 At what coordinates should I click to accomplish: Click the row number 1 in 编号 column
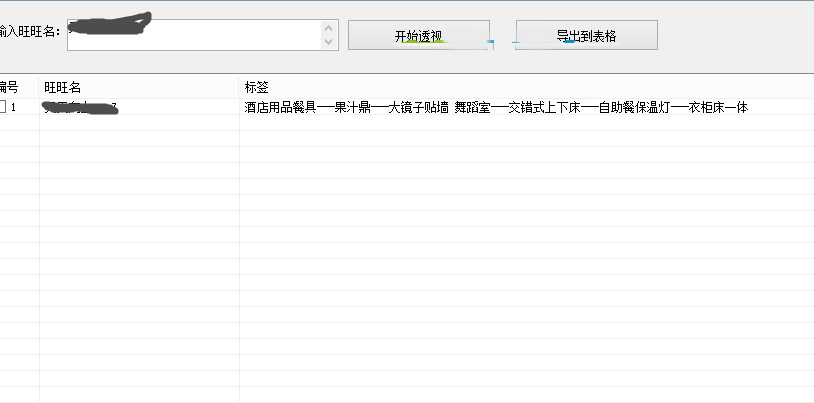tap(14, 107)
